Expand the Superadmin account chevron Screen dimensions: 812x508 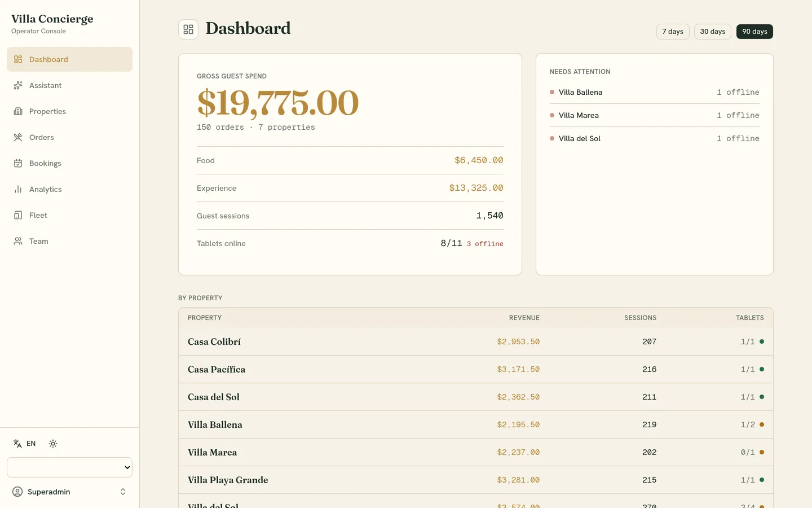pyautogui.click(x=123, y=492)
